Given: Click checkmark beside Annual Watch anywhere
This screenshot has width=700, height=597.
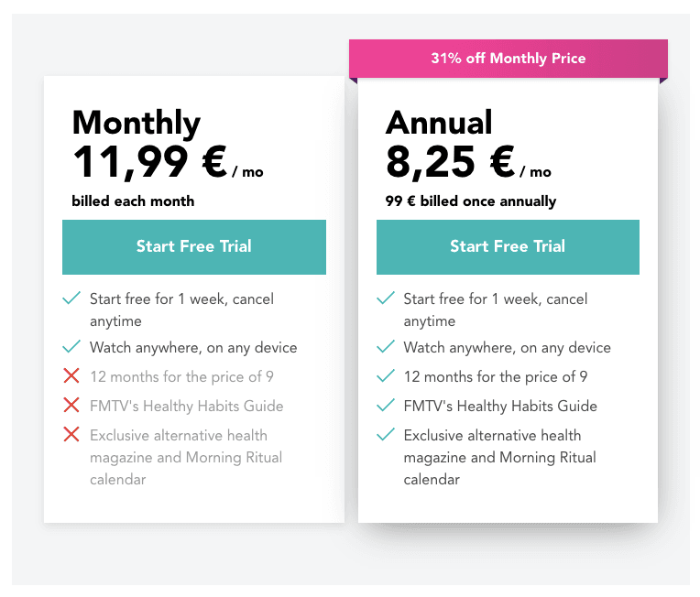Looking at the screenshot, I should [386, 346].
